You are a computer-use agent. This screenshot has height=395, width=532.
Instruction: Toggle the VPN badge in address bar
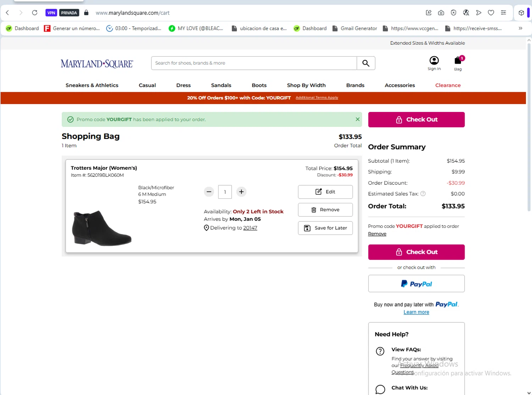(x=51, y=13)
